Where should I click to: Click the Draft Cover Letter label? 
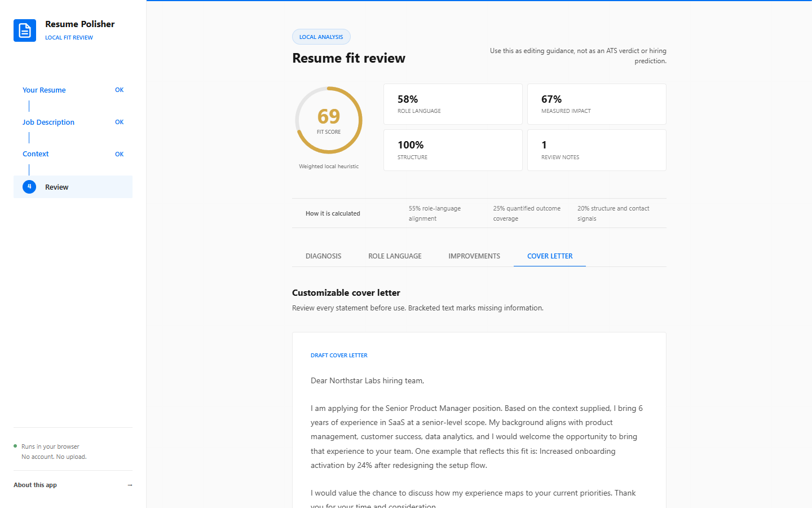[x=339, y=356]
